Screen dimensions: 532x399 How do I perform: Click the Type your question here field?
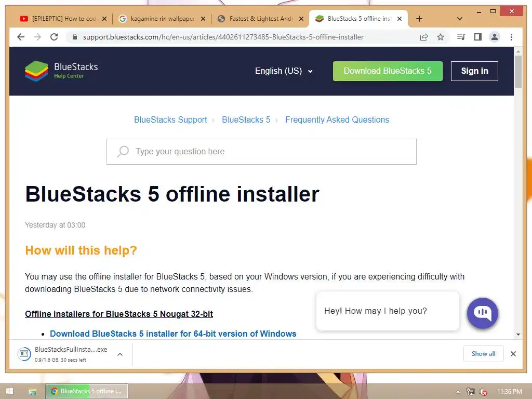pos(261,152)
